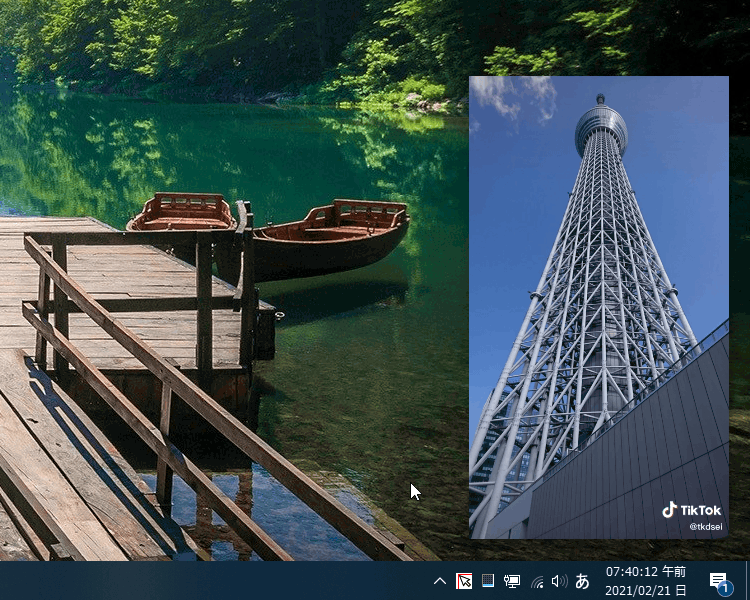
Task: Open the power and display tray icon
Action: (512, 581)
